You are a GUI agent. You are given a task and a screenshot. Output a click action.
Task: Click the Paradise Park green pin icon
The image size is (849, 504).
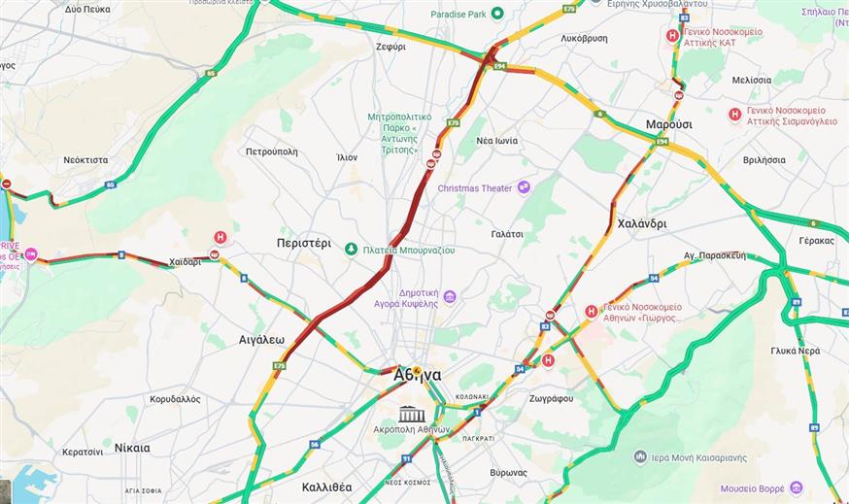pyautogui.click(x=497, y=14)
